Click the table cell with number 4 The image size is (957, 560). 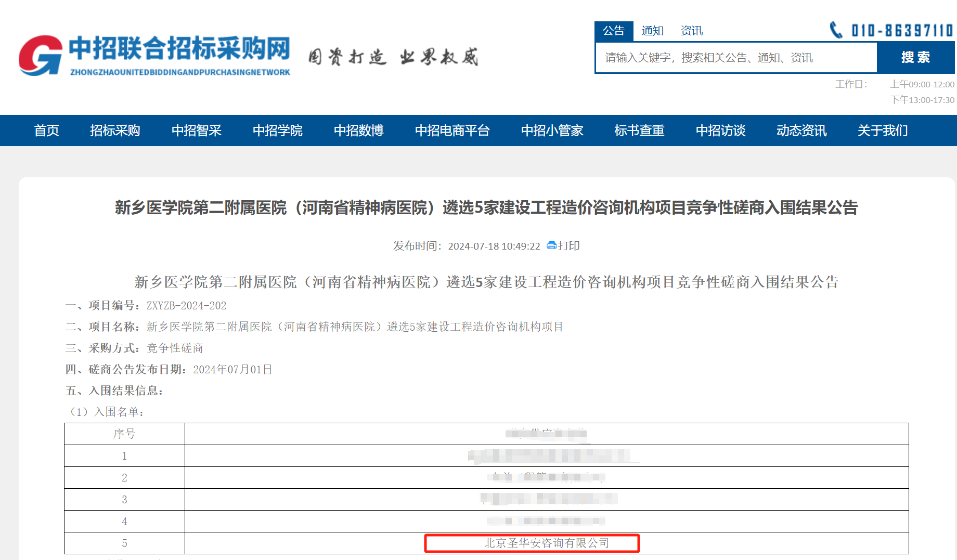click(124, 521)
